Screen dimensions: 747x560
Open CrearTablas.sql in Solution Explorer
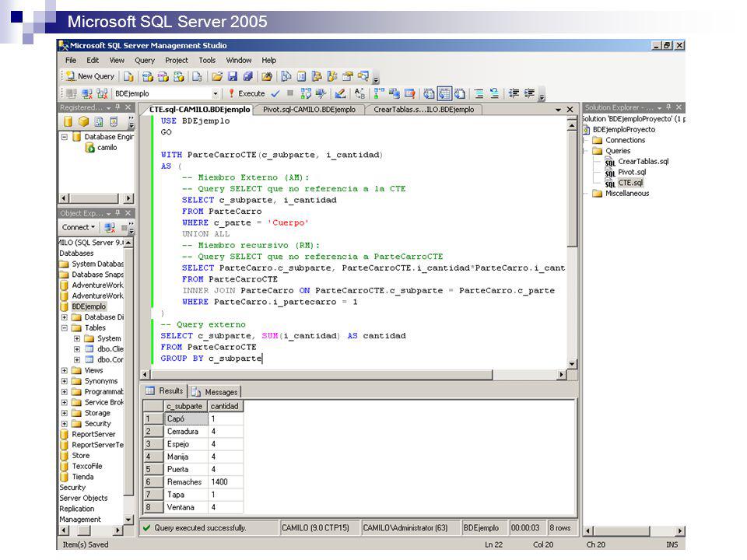(x=644, y=162)
